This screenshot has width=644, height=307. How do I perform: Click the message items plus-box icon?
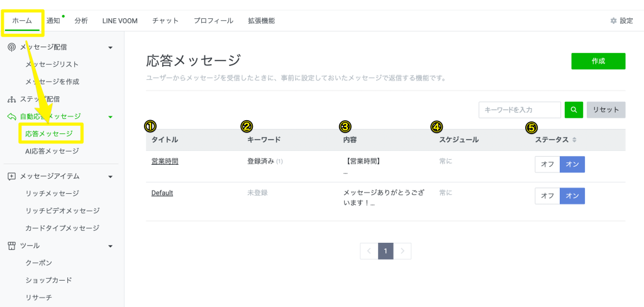tap(11, 176)
